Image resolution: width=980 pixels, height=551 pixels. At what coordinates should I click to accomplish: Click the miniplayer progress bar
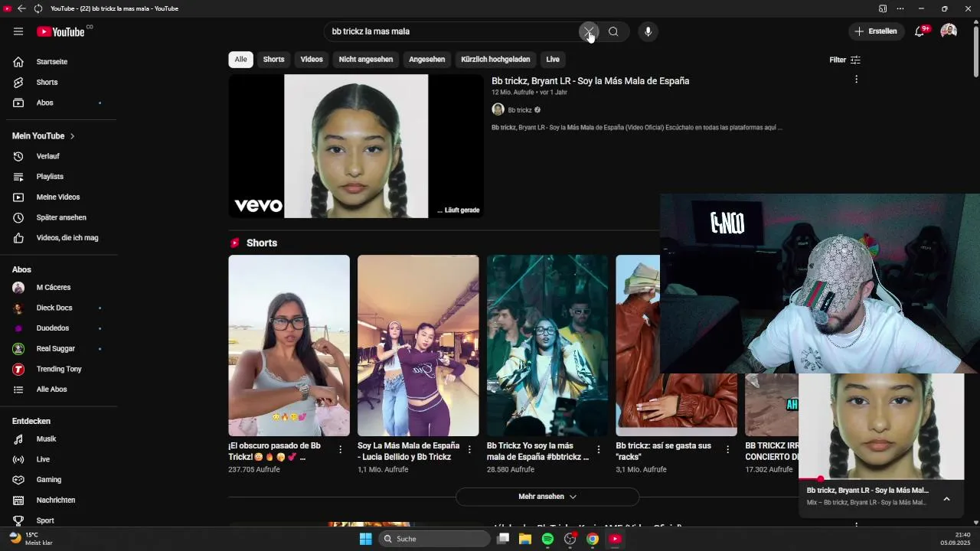881,480
